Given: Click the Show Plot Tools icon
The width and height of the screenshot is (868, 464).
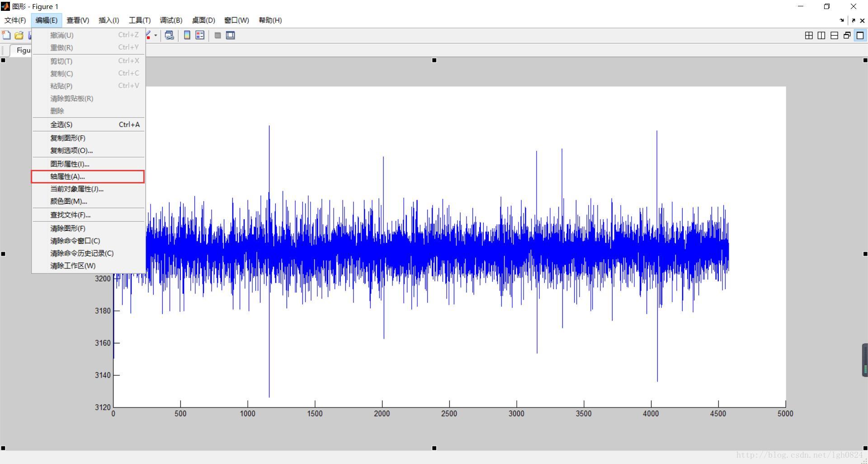Looking at the screenshot, I should coord(231,35).
